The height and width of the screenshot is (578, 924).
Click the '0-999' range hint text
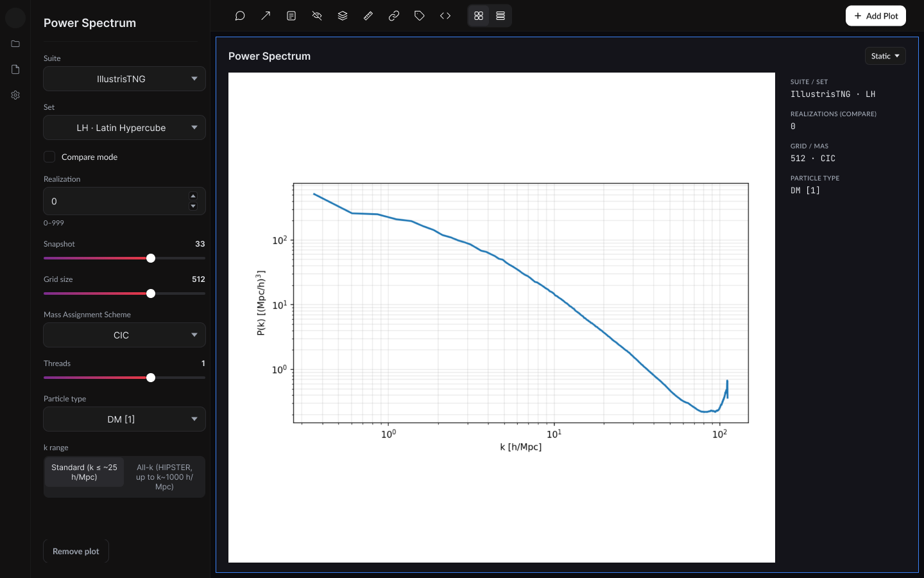(54, 223)
